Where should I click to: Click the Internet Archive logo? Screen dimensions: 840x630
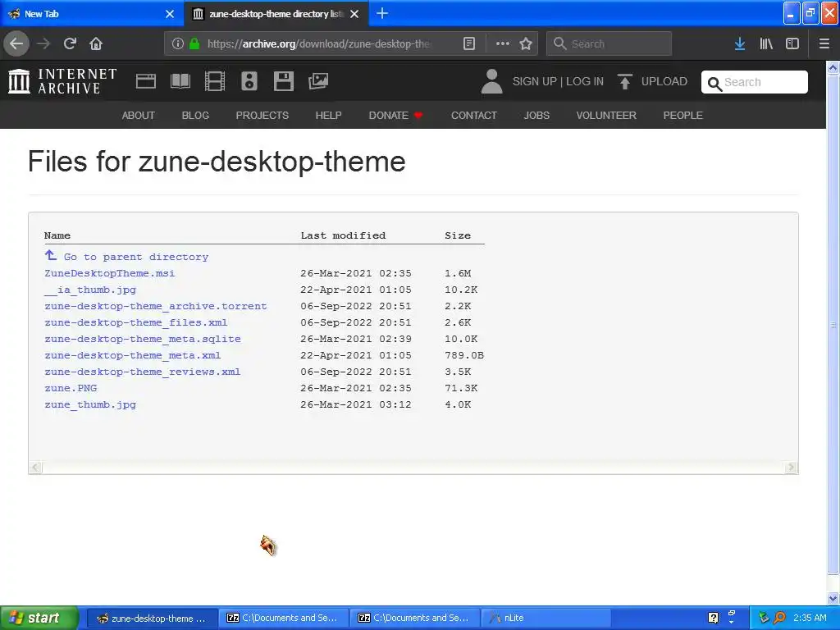coord(62,81)
